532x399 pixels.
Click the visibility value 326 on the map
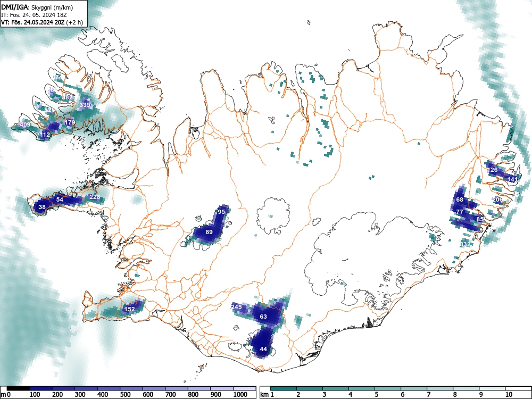click(x=49, y=110)
